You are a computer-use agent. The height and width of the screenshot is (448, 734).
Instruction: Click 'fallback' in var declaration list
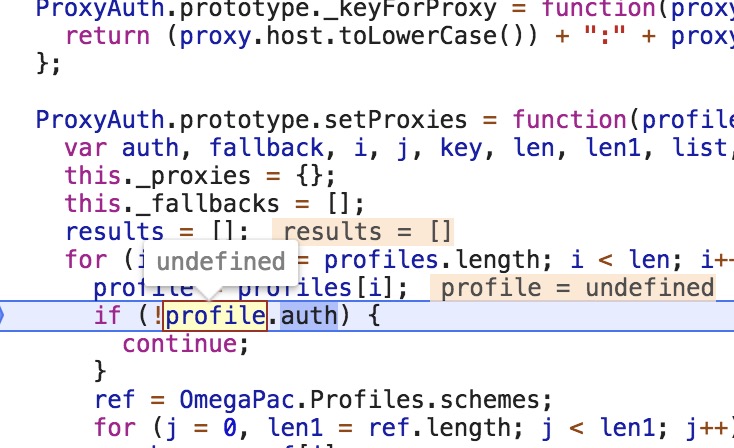266,148
